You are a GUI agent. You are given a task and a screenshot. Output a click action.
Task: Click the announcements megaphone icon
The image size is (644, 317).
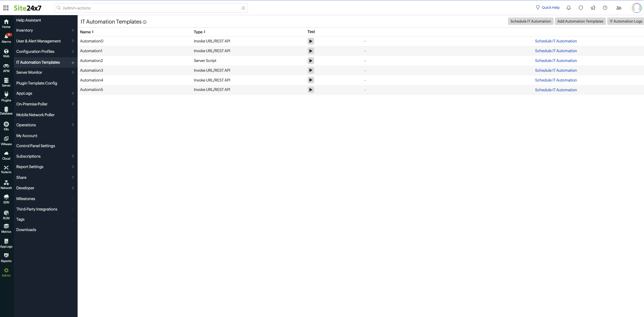click(593, 8)
